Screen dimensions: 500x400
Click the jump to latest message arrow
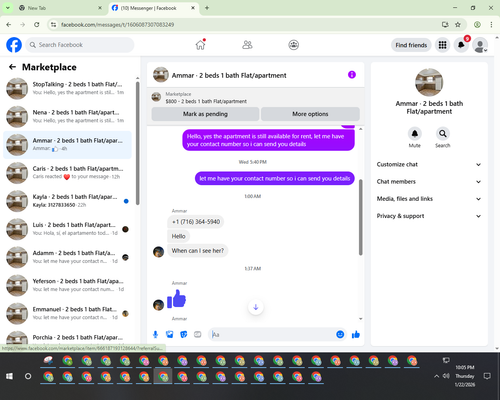tap(256, 307)
